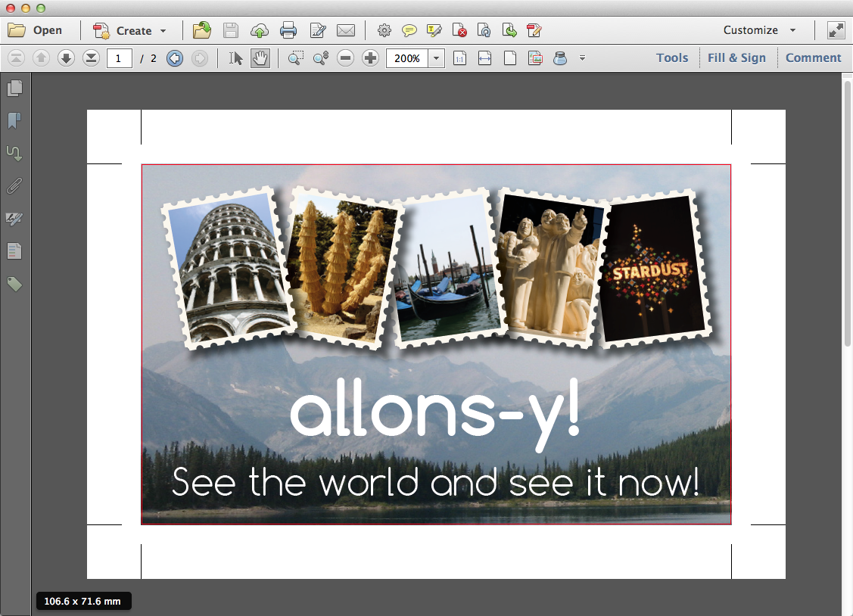
Task: Show the Page Thumbnails panel
Action: click(x=14, y=88)
